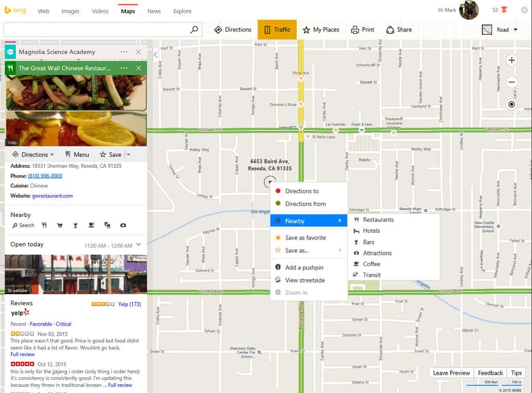The width and height of the screenshot is (532, 393).
Task: Click the Print button
Action: [x=362, y=30]
